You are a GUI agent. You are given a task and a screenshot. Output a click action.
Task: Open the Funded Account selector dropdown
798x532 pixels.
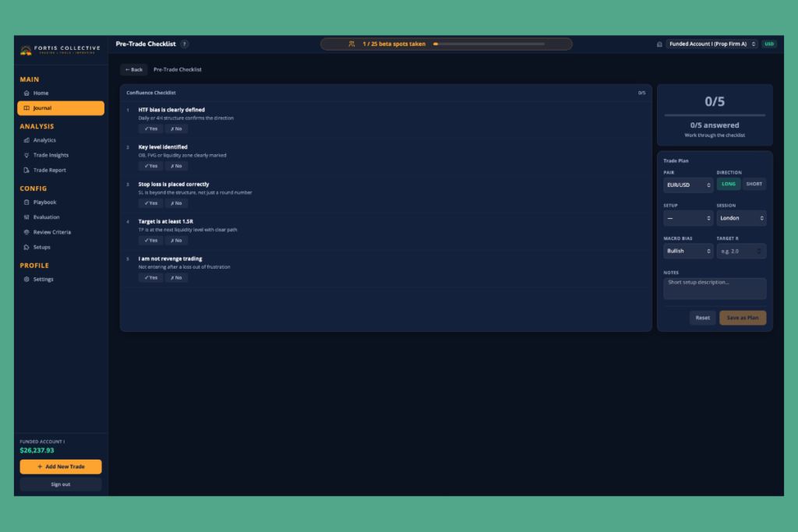[x=712, y=44]
